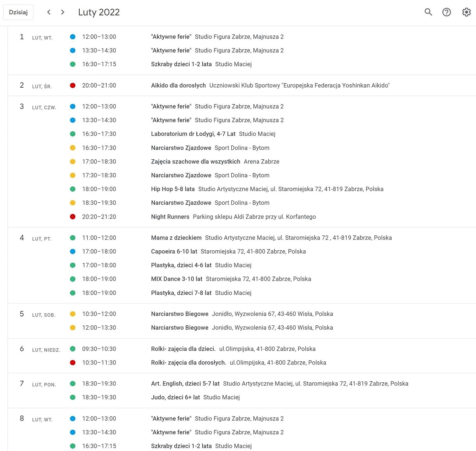The width and height of the screenshot is (476, 451).
Task: Click red dot of Aikido dla dorosłych
Action: point(73,85)
